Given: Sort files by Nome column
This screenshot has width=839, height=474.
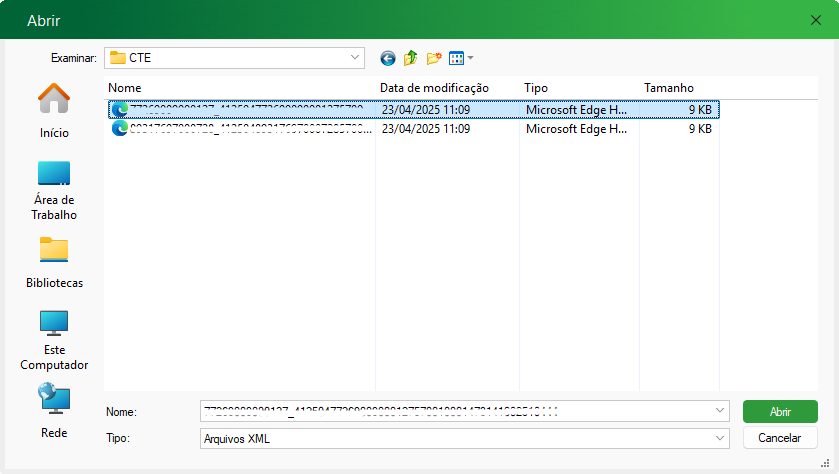Looking at the screenshot, I should tap(240, 88).
